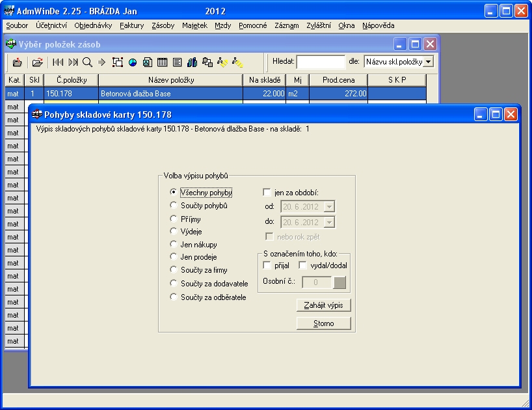Check the přijal checkbox
The width and height of the screenshot is (532, 410).
267,265
